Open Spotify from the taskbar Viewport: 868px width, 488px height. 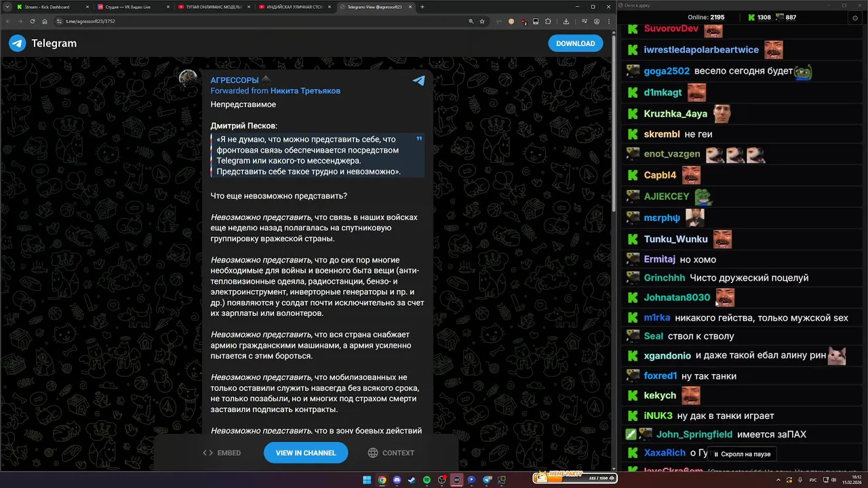coord(427,480)
